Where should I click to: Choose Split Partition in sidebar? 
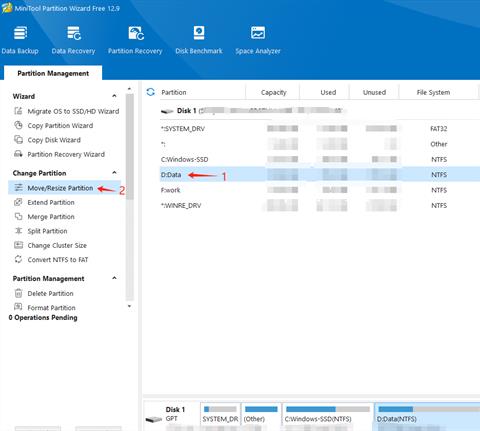[x=47, y=231]
